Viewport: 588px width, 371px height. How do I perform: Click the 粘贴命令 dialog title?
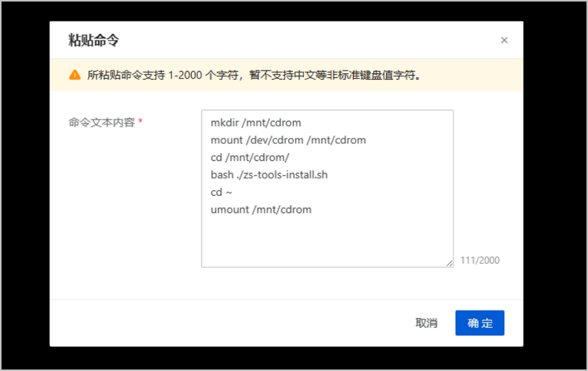tap(93, 40)
